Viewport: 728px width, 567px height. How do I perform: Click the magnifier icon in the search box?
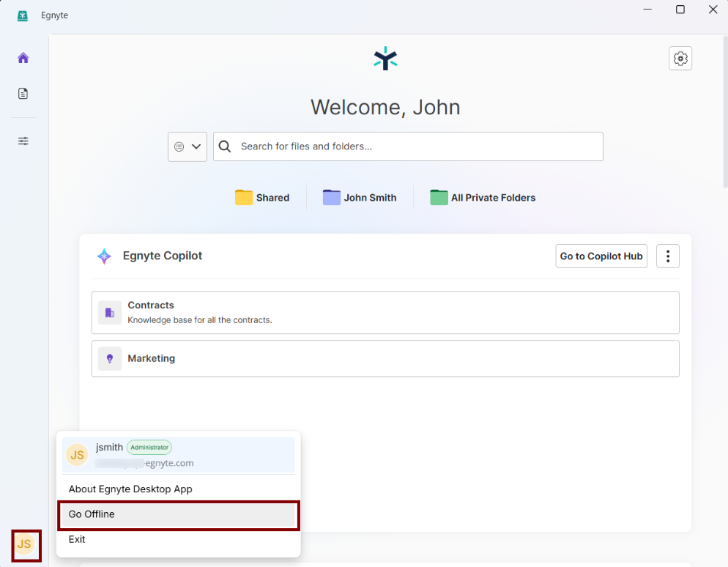(225, 147)
